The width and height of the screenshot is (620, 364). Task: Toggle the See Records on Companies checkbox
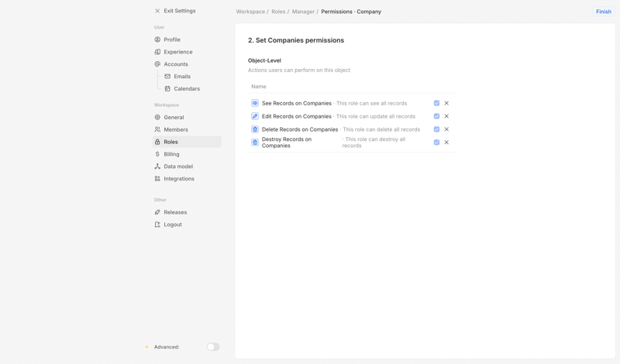[436, 103]
